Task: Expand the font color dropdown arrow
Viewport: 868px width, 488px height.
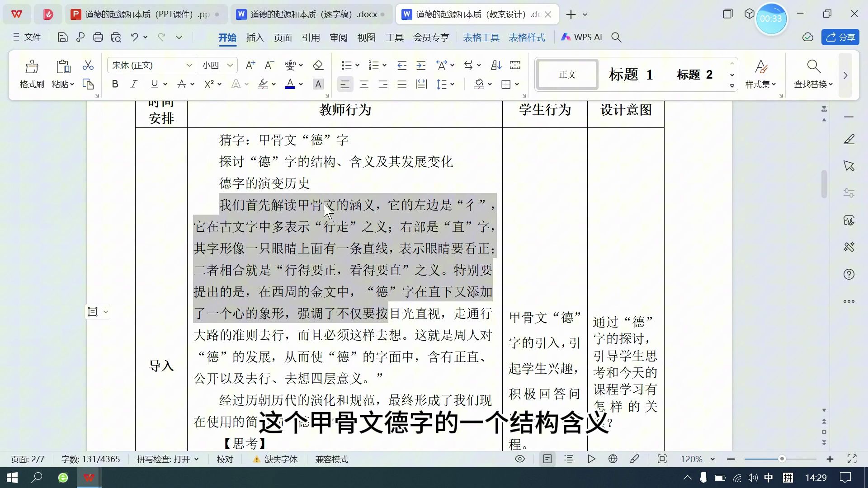Action: click(301, 84)
